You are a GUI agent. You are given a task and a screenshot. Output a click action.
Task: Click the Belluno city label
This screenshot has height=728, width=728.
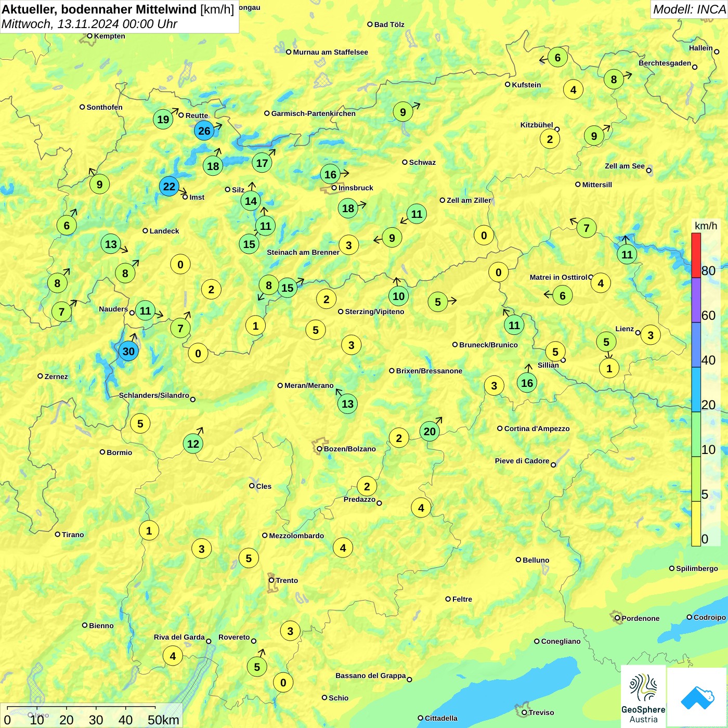(x=536, y=560)
